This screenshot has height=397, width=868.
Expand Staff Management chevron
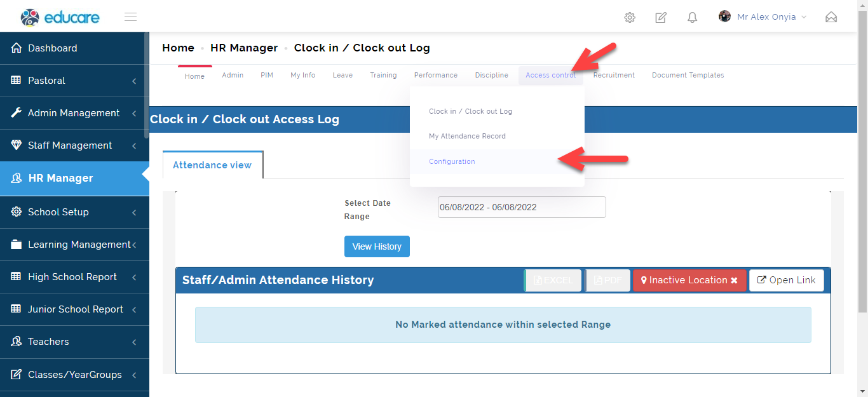(x=134, y=145)
